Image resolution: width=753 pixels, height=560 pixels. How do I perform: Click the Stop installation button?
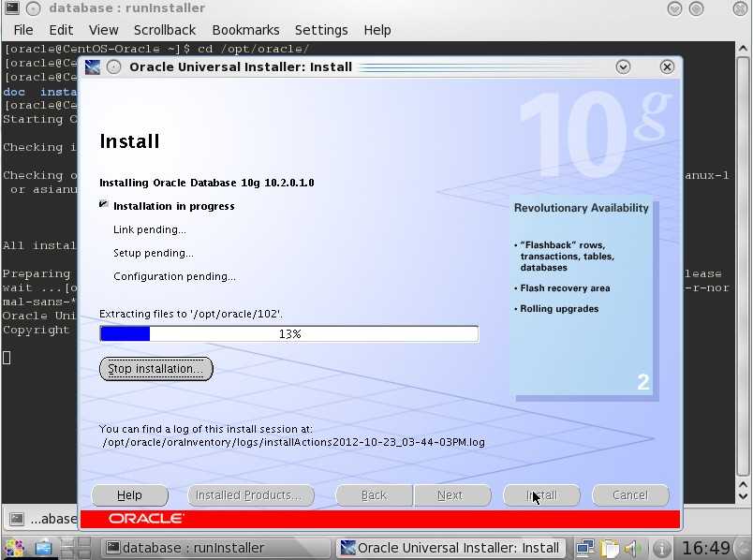point(155,369)
